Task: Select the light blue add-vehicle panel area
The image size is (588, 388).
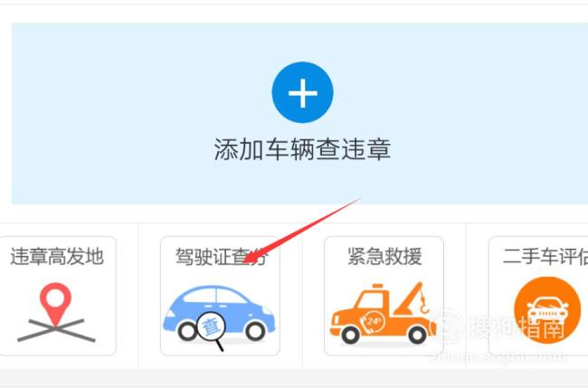Action: [299, 114]
